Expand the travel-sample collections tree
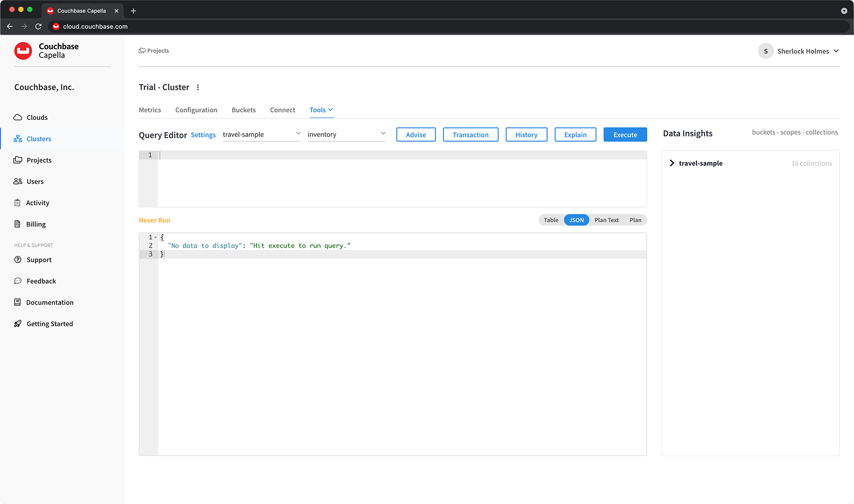Viewport: 854px width, 504px height. coord(672,163)
